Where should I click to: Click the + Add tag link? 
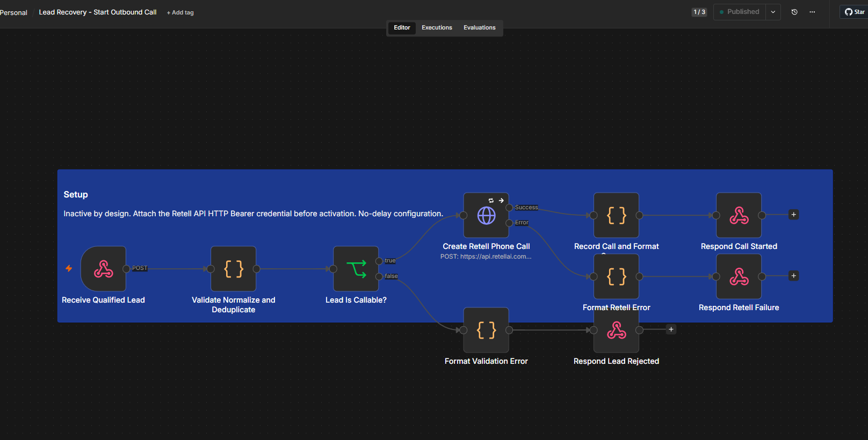[180, 12]
